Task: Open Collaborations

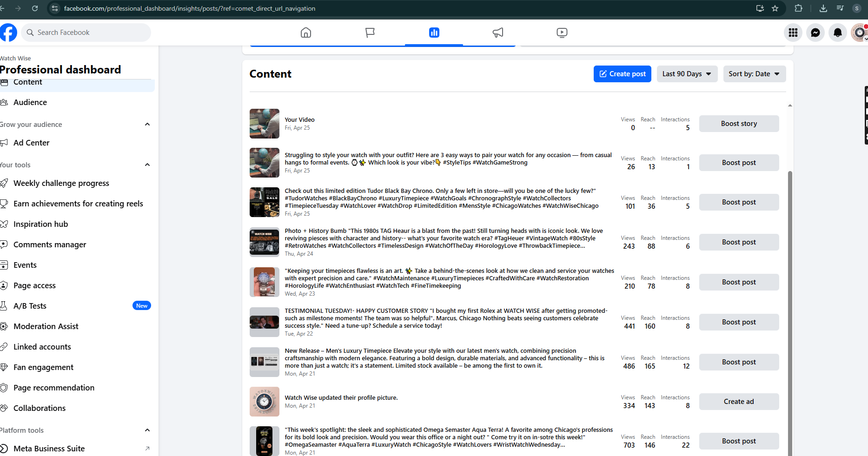Action: pos(77,408)
